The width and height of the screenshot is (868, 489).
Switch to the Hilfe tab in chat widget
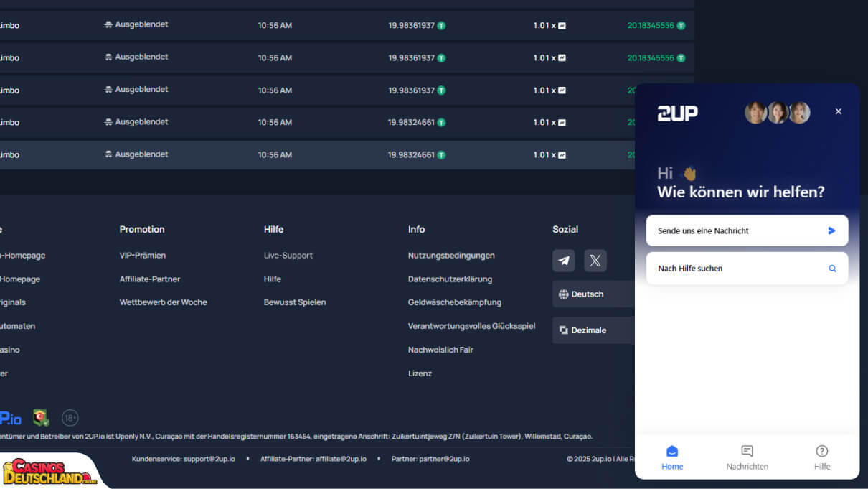(x=822, y=457)
